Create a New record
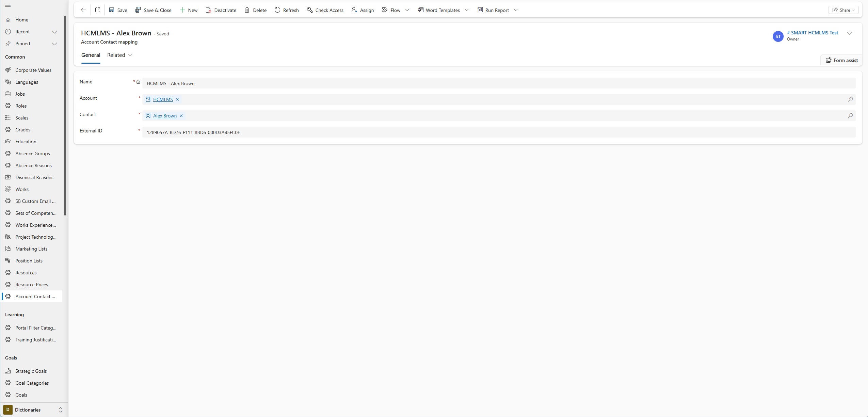This screenshot has height=417, width=868. tap(188, 10)
